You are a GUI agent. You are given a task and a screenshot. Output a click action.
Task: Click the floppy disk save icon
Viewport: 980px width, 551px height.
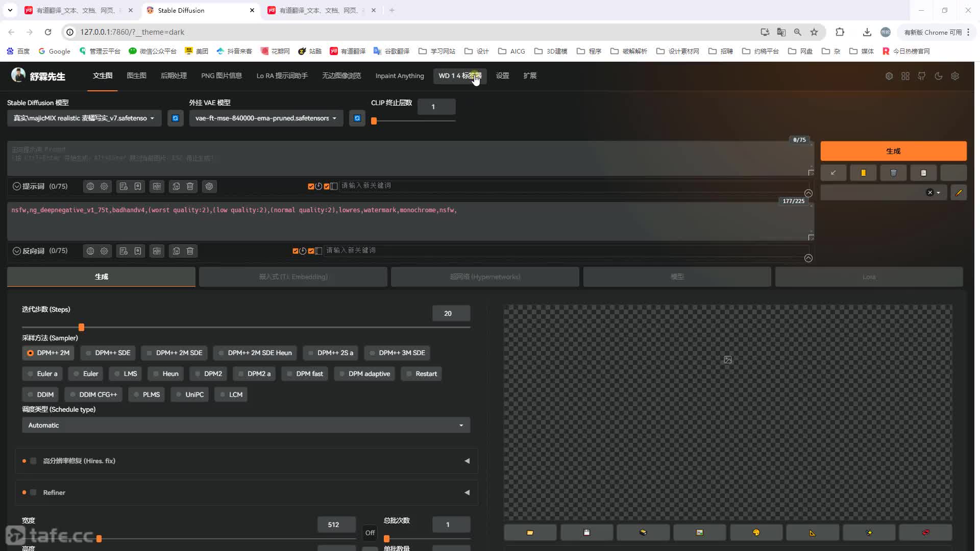pos(586,532)
